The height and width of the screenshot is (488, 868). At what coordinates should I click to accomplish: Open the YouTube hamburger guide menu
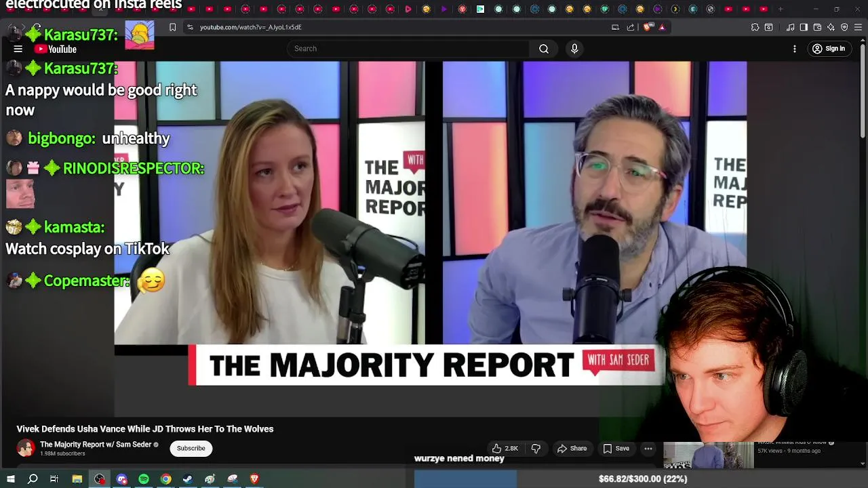pyautogui.click(x=18, y=49)
